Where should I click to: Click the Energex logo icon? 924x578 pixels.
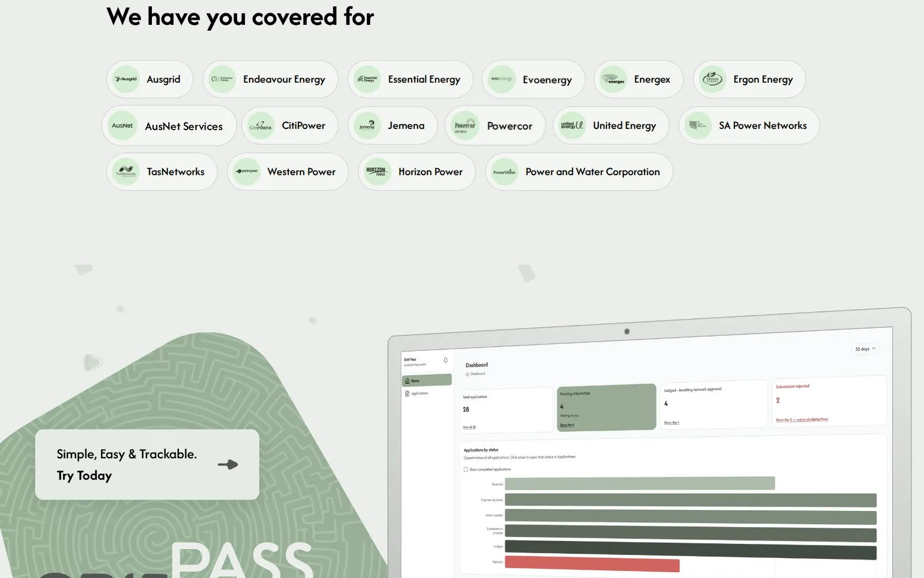(613, 79)
